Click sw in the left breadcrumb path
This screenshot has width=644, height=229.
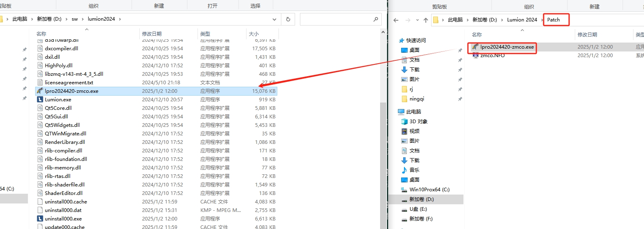pyautogui.click(x=75, y=19)
